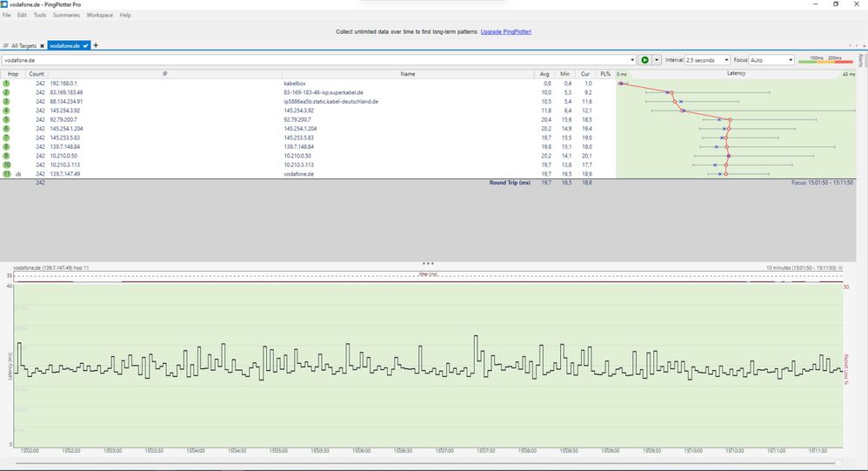The width and height of the screenshot is (868, 471).
Task: Start tracing with the green play button
Action: point(644,60)
